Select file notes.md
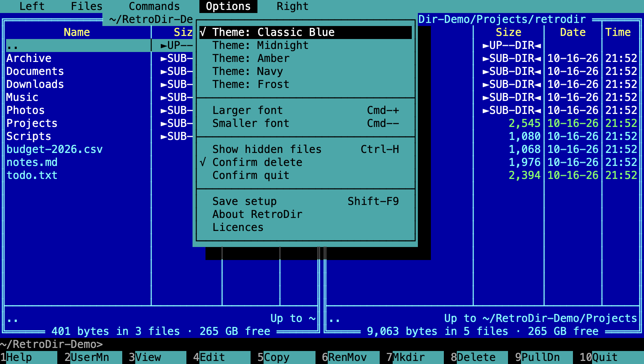 (x=99, y=162)
